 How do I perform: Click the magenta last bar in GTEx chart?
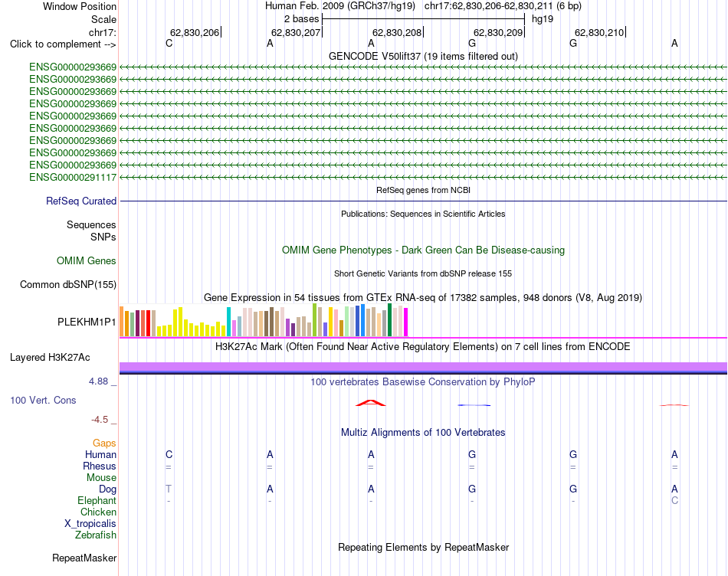point(406,322)
